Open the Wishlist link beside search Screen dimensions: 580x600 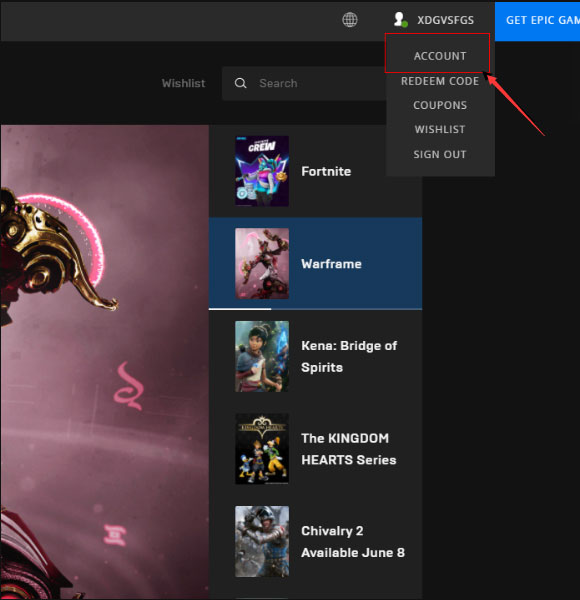[x=183, y=83]
